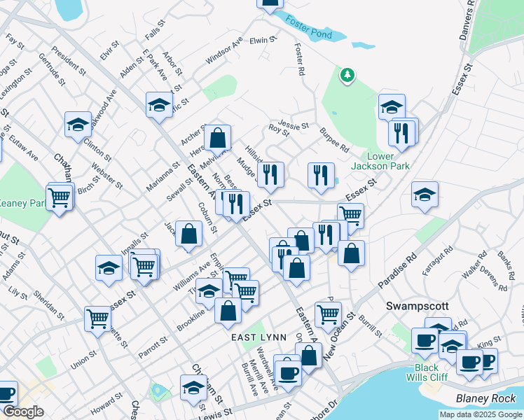Select the Black Wills Cliff label

tap(427, 372)
